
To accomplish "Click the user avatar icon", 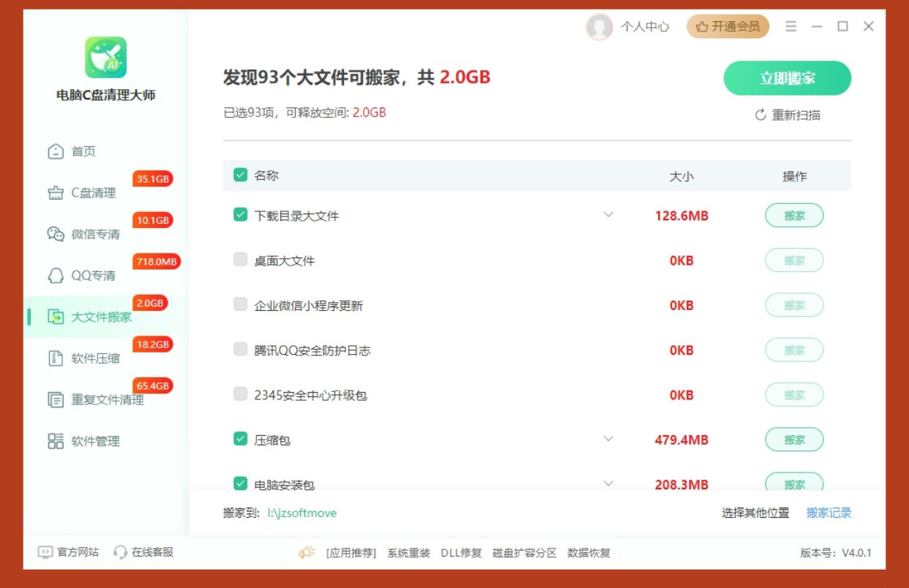I will tap(599, 27).
